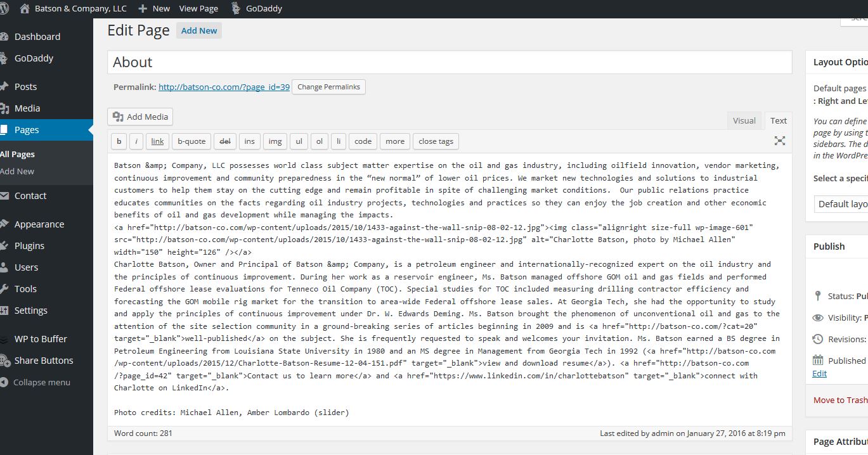This screenshot has height=455, width=868.
Task: Toggle distraction-free writing fullscreen icon
Action: point(780,141)
